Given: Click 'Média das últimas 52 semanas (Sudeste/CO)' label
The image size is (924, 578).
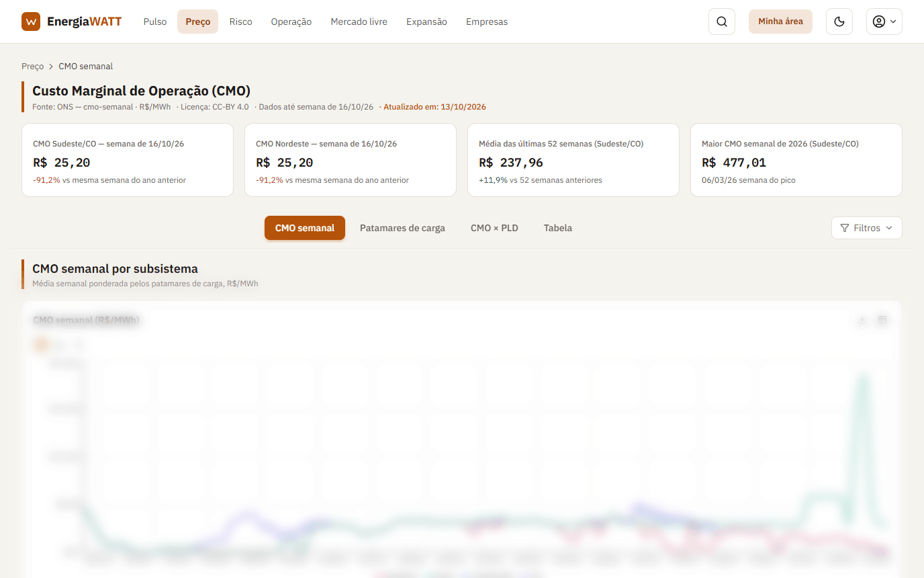Looking at the screenshot, I should click(561, 144).
